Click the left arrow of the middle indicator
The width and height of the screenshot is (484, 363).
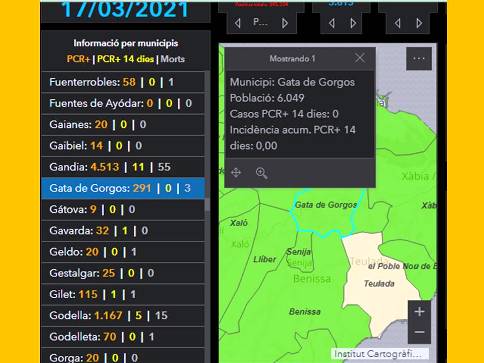(x=332, y=23)
